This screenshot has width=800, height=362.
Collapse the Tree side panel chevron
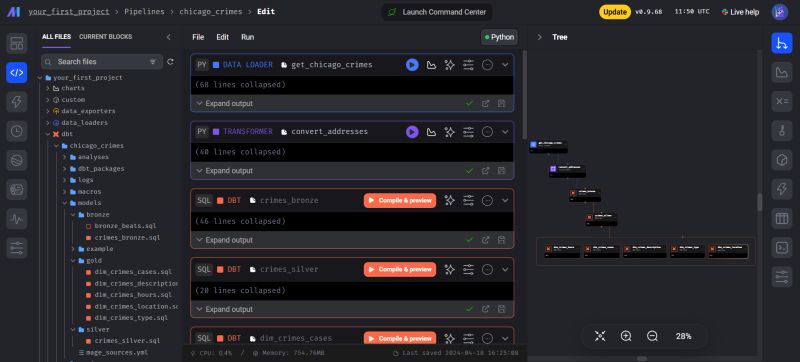pos(539,37)
